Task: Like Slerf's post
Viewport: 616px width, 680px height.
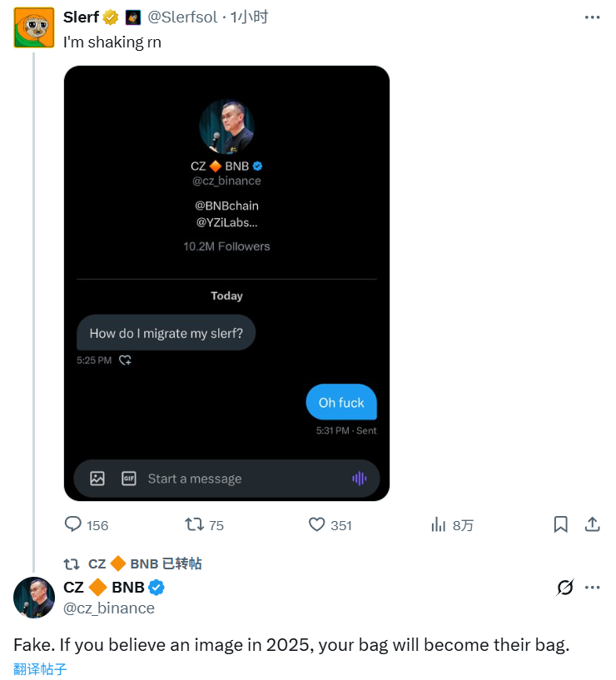Action: [316, 524]
